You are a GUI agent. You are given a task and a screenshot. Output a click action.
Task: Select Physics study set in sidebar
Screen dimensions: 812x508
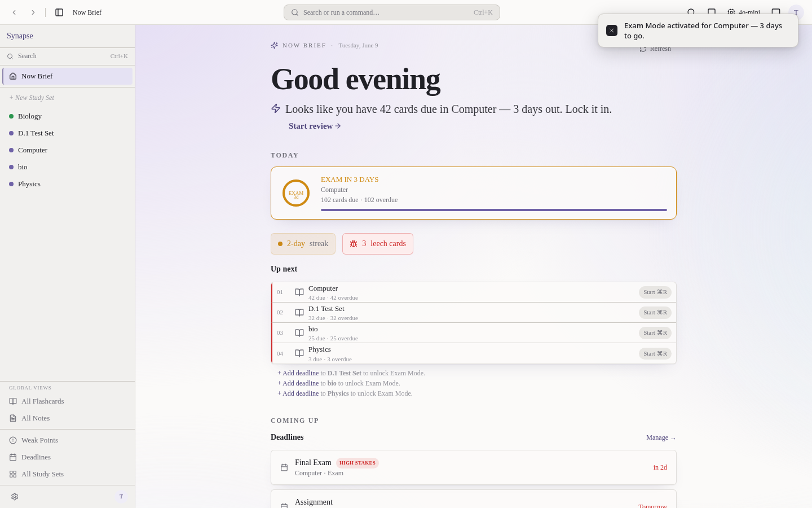coord(68,184)
